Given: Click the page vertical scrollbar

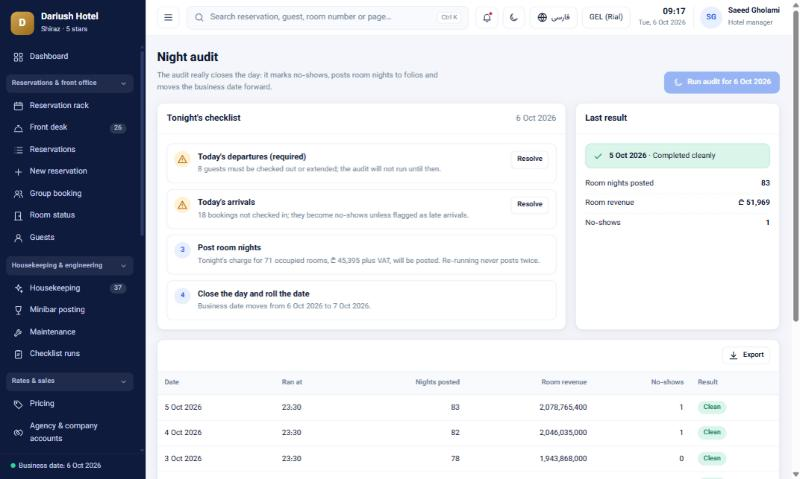Looking at the screenshot, I should click(x=795, y=168).
